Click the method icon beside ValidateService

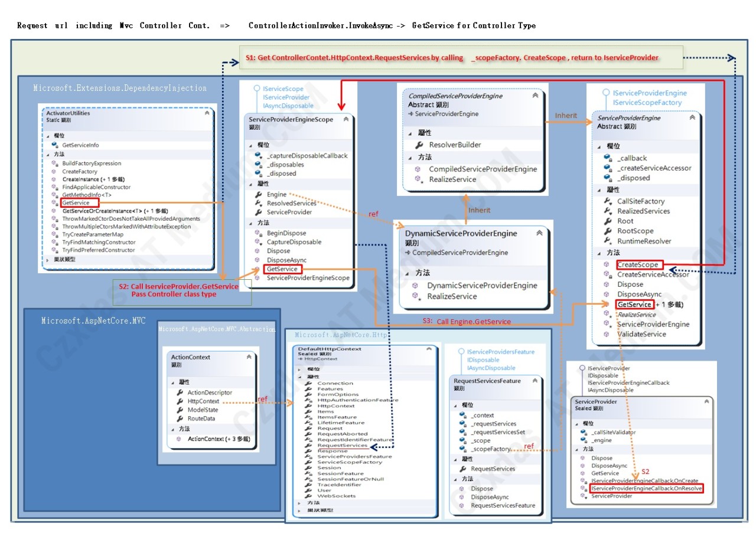pos(607,334)
